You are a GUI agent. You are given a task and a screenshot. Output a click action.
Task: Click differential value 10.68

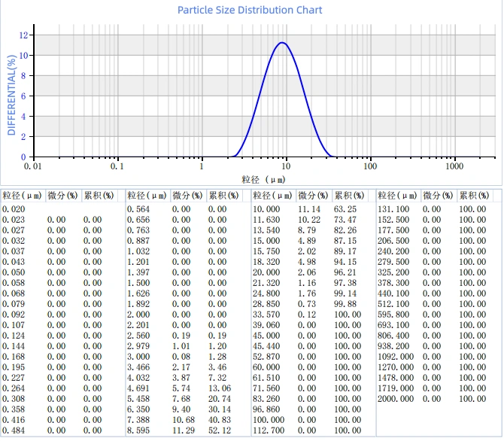tap(184, 420)
